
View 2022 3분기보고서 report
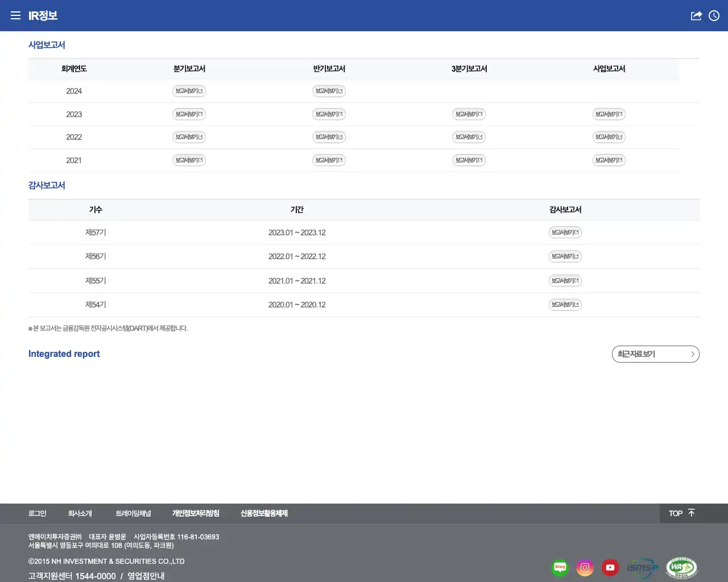pyautogui.click(x=469, y=137)
